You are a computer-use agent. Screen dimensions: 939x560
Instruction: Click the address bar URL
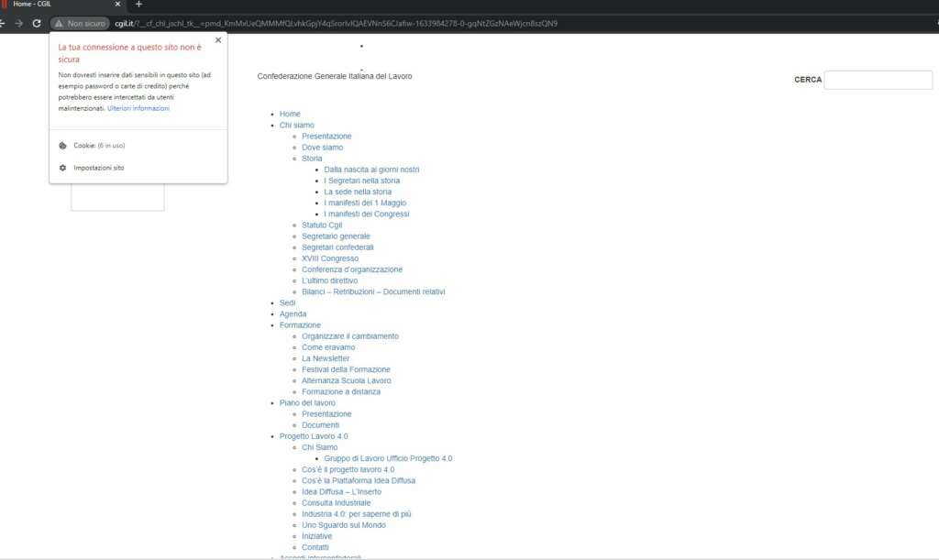(336, 23)
